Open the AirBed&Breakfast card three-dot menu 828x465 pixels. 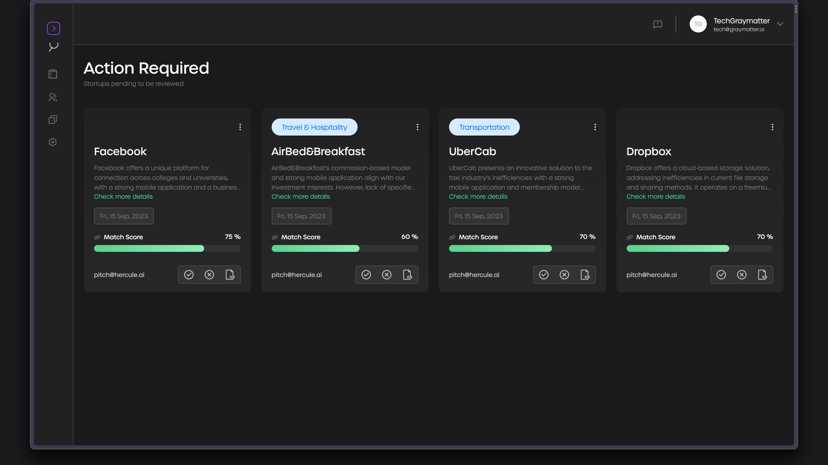tap(417, 127)
